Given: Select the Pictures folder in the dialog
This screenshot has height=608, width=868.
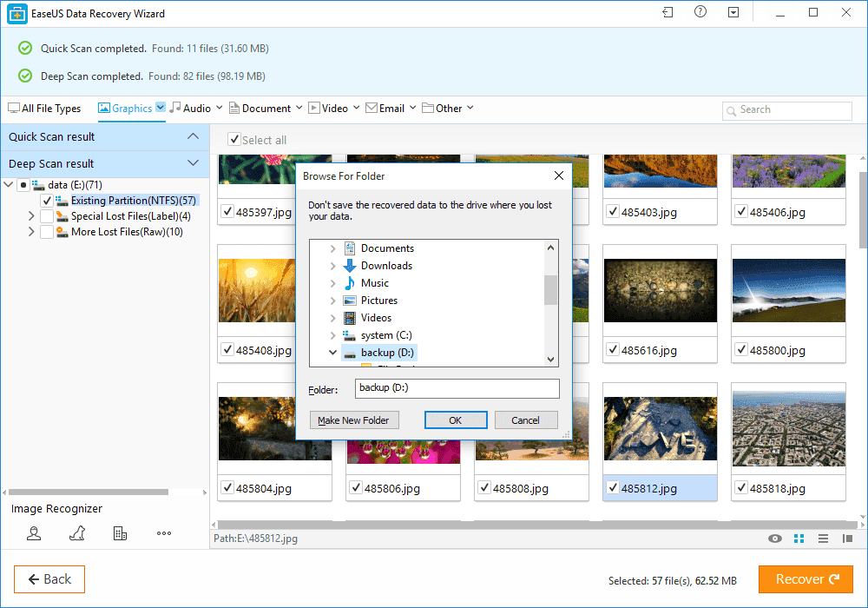Looking at the screenshot, I should 381,300.
